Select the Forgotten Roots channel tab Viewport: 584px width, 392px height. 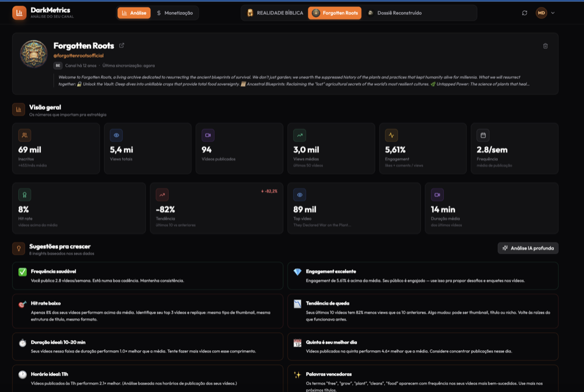(x=335, y=13)
